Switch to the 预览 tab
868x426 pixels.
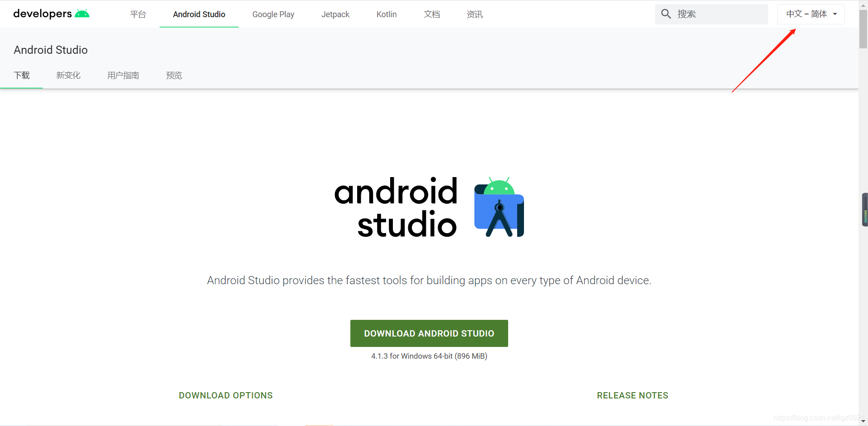(174, 75)
